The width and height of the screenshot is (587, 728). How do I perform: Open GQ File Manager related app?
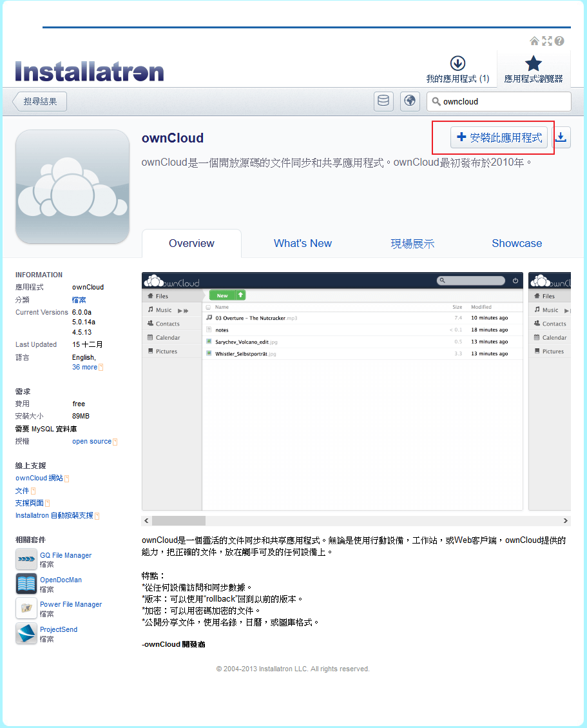(x=66, y=555)
